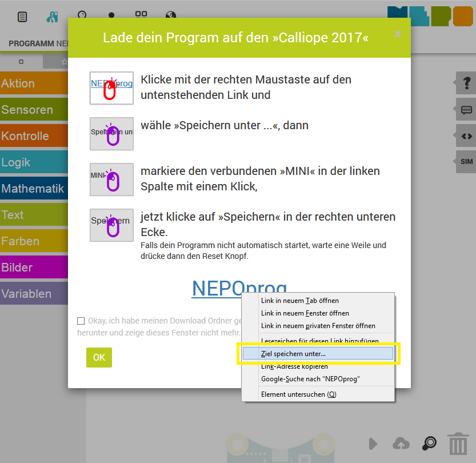Click the magnifier zoom icon
Image resolution: width=476 pixels, height=463 pixels.
[x=430, y=444]
